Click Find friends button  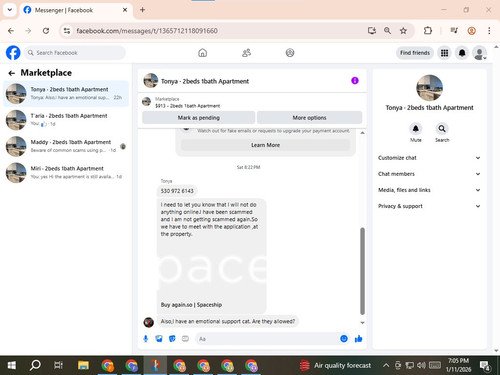click(415, 53)
